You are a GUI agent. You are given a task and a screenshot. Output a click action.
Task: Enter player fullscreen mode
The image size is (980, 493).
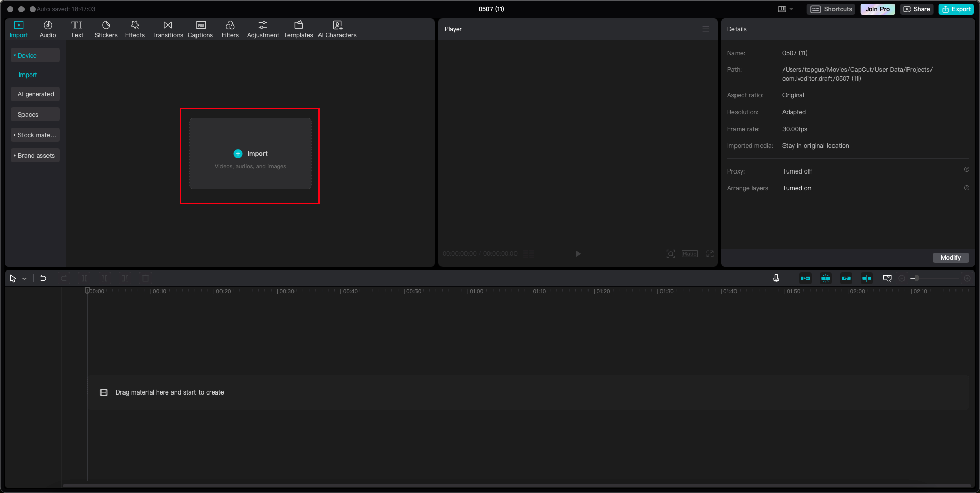710,254
